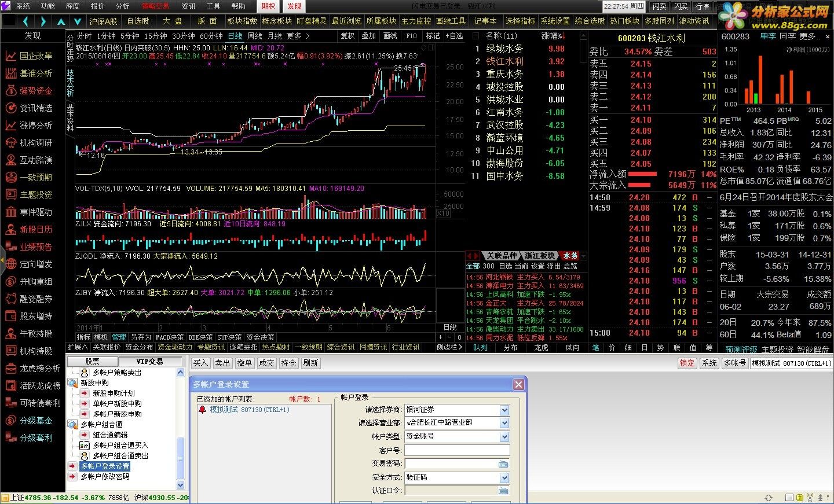Go to previous stock using up arrow
Image resolution: width=834 pixels, height=504 pixels.
pos(61,21)
